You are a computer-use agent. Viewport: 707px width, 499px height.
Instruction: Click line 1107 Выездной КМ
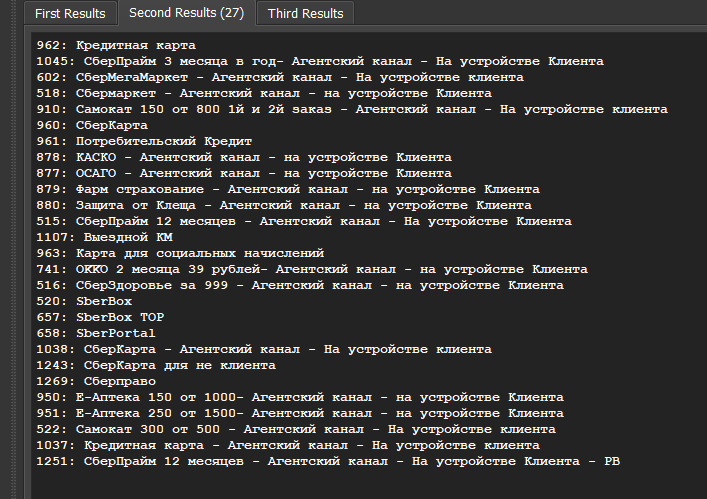(105, 237)
